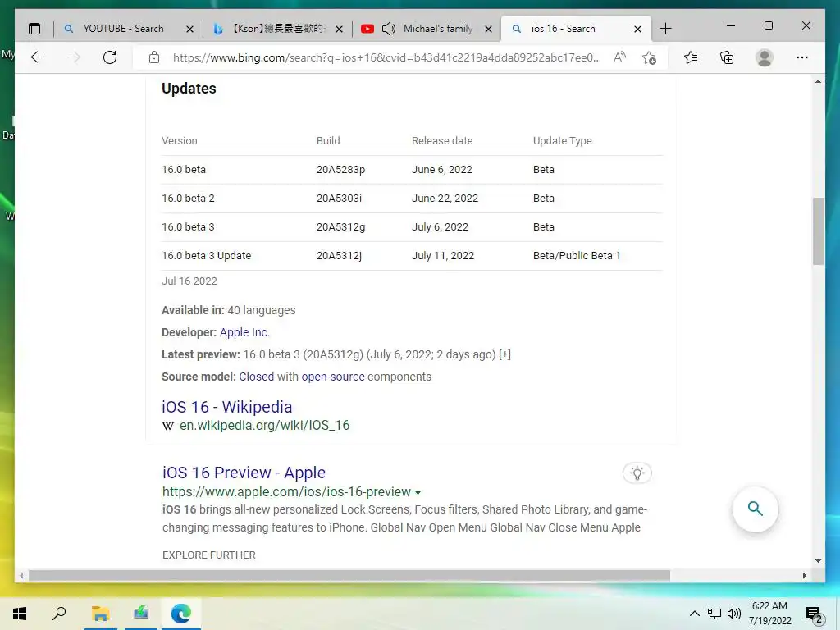The height and width of the screenshot is (630, 840).
Task: Open the tab actions menu icon
Action: [x=34, y=29]
